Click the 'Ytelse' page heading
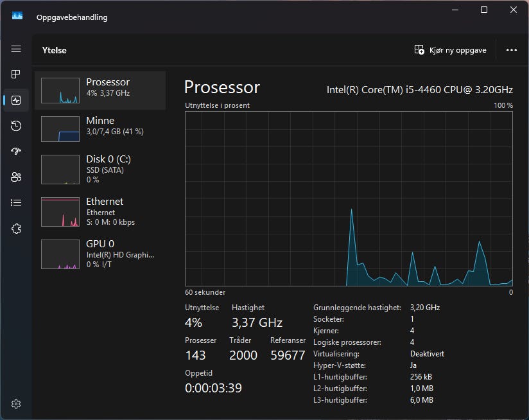 coord(55,50)
